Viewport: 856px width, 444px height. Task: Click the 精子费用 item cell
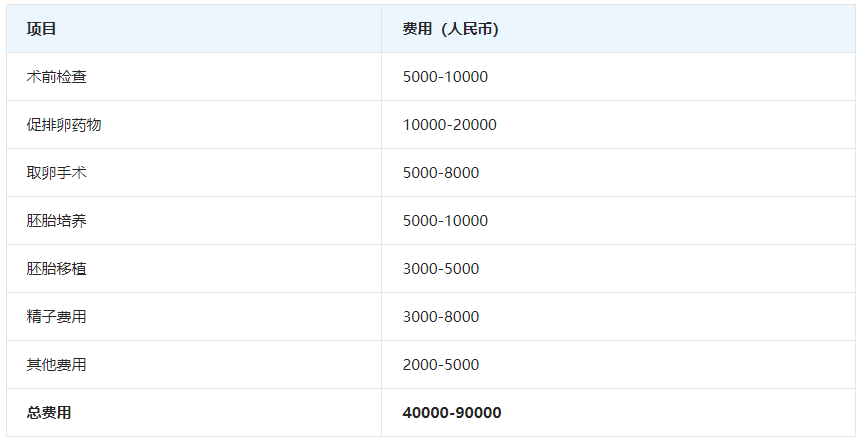click(x=56, y=317)
